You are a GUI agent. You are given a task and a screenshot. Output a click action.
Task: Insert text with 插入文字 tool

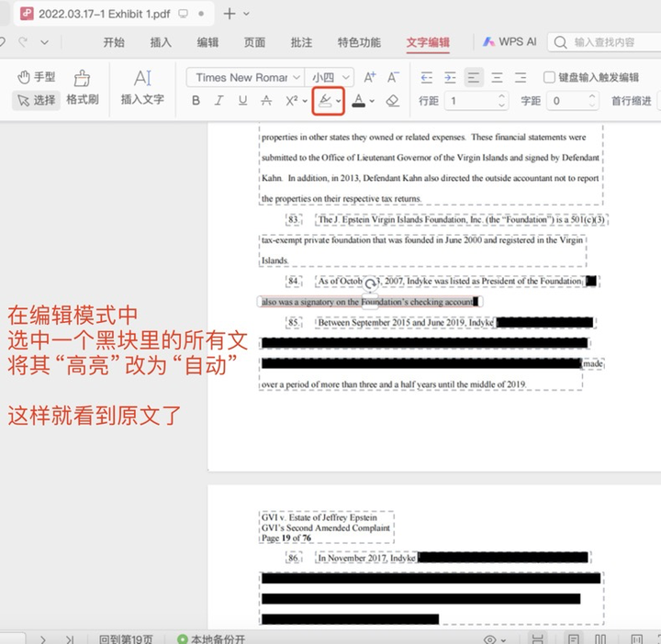[x=142, y=88]
